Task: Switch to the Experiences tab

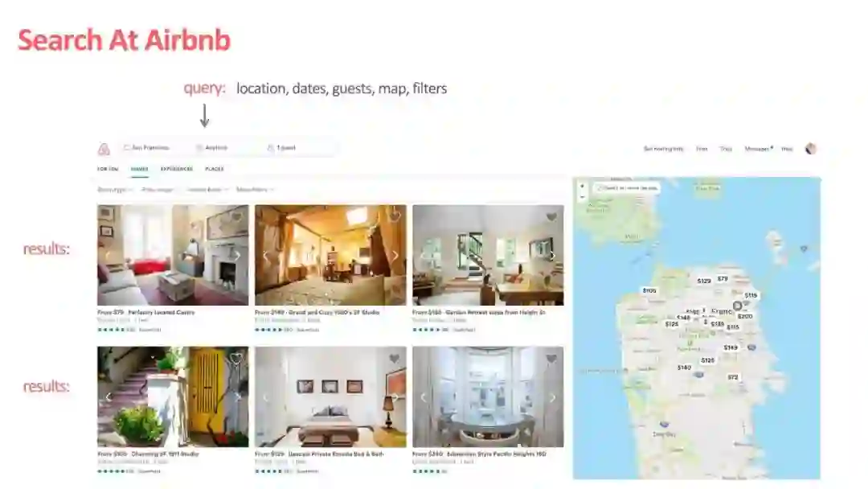Action: [177, 169]
